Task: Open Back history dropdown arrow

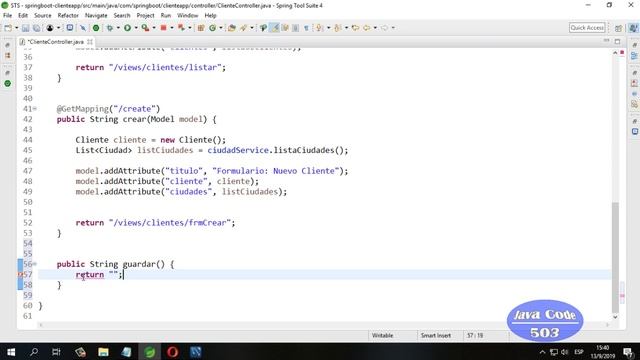Action: click(x=375, y=28)
